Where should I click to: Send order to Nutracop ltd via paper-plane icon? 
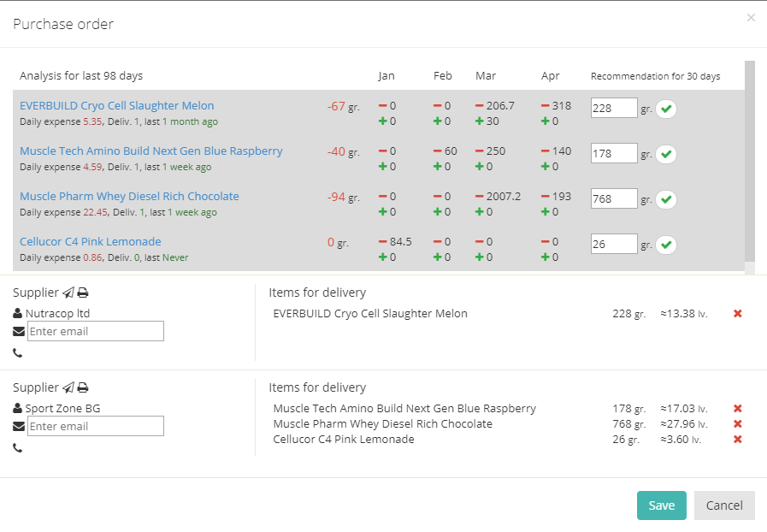point(68,293)
